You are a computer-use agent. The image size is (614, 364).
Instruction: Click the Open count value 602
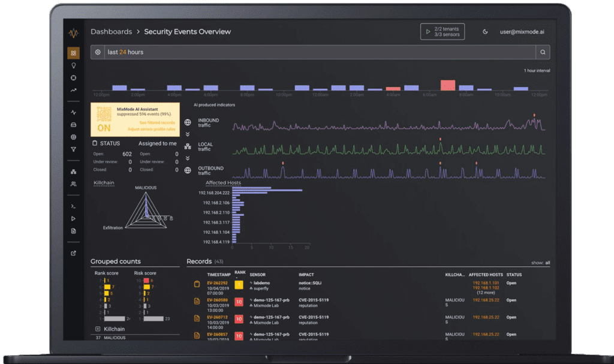(x=127, y=154)
